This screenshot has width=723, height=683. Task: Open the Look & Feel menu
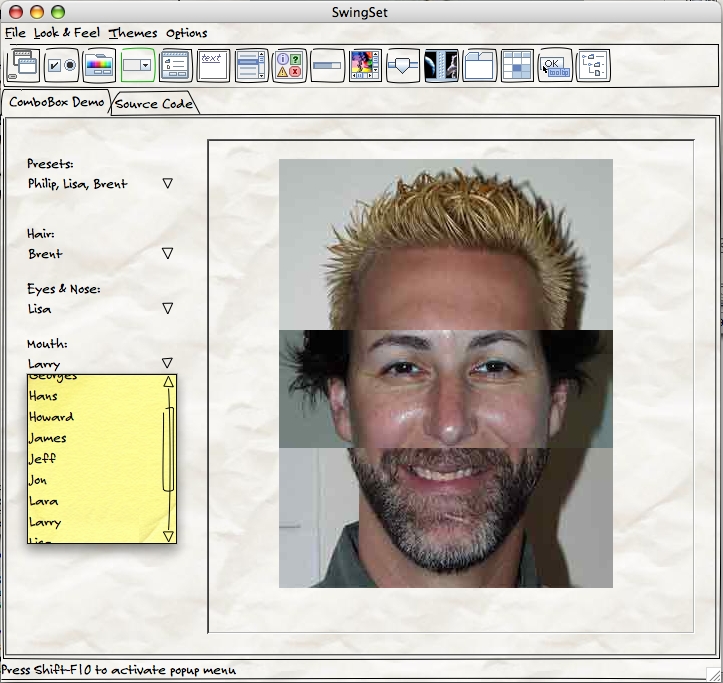[67, 33]
